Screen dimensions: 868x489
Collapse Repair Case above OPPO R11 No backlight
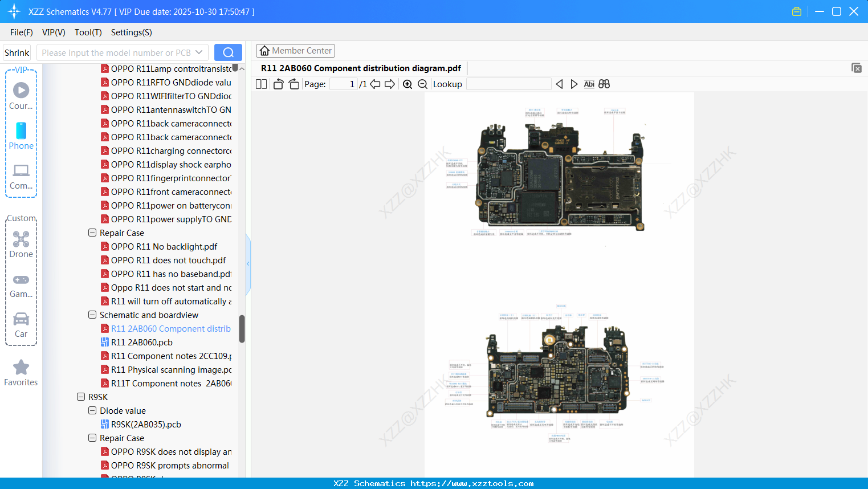pos(92,233)
